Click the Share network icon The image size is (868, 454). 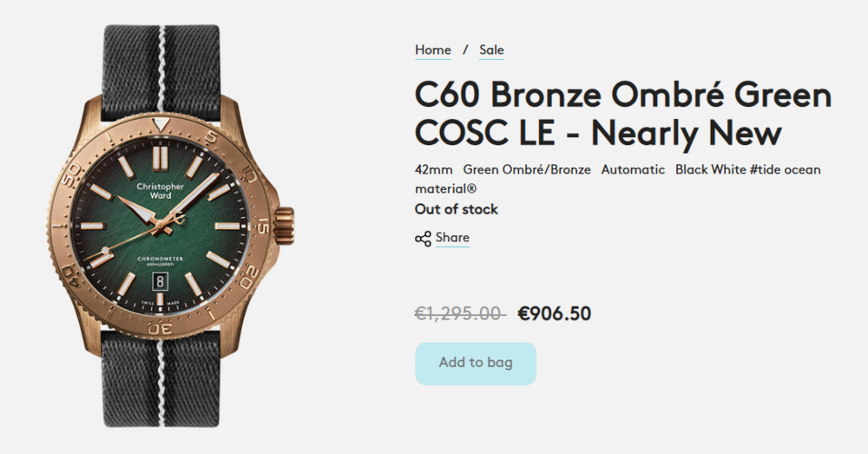tap(423, 239)
